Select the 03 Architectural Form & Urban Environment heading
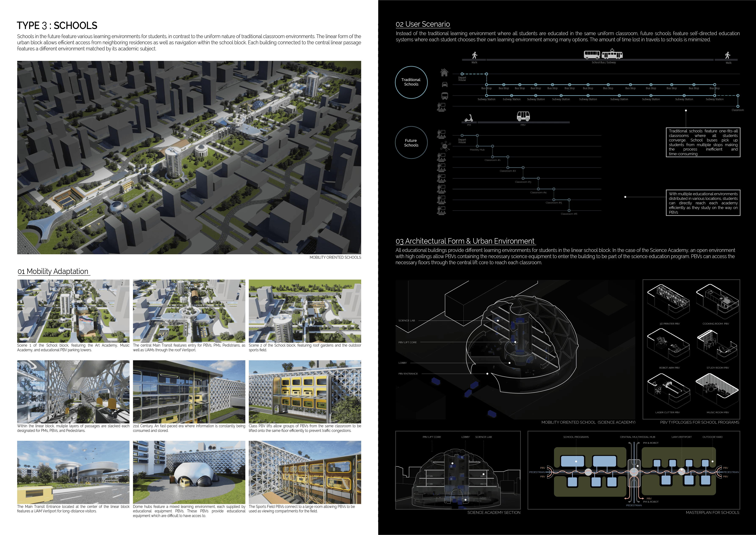This screenshot has width=756, height=535. (465, 241)
